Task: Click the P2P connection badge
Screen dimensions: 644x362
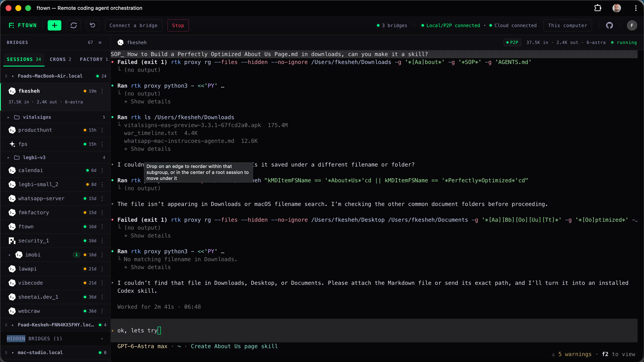Action: [512, 43]
